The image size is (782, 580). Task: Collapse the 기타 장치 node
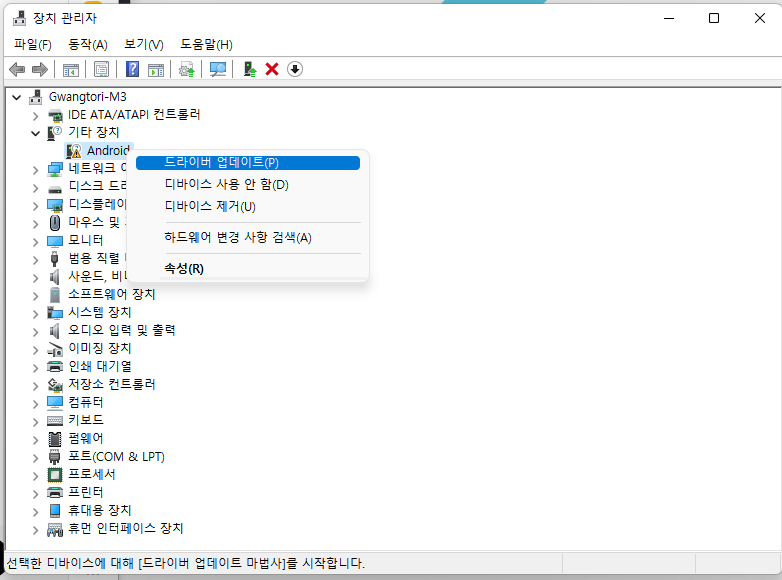tap(35, 133)
